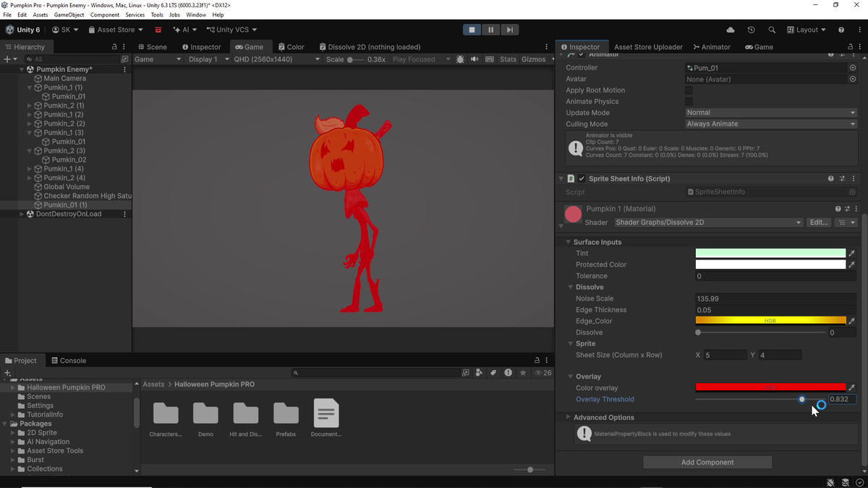
Task: Collapse the Surface Inputs section
Action: 569,242
